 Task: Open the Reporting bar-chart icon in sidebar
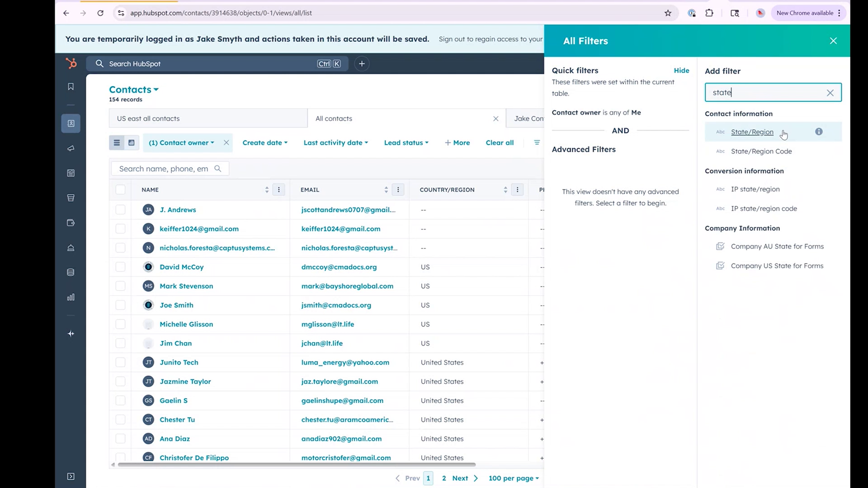click(71, 297)
